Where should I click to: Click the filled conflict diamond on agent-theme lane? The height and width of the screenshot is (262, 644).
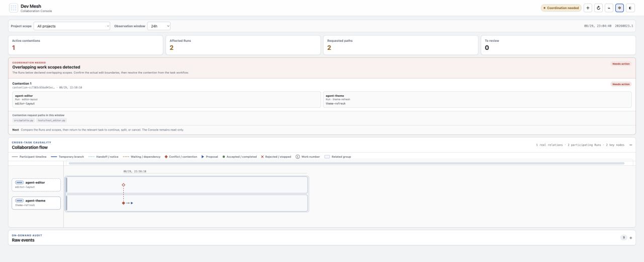point(123,203)
